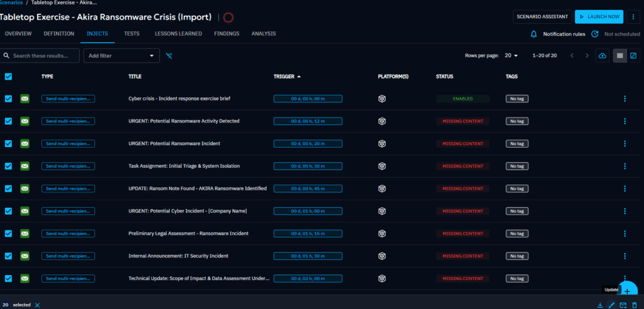Image resolution: width=644 pixels, height=309 pixels.
Task: Toggle the select-all checkbox in table header
Action: 8,77
